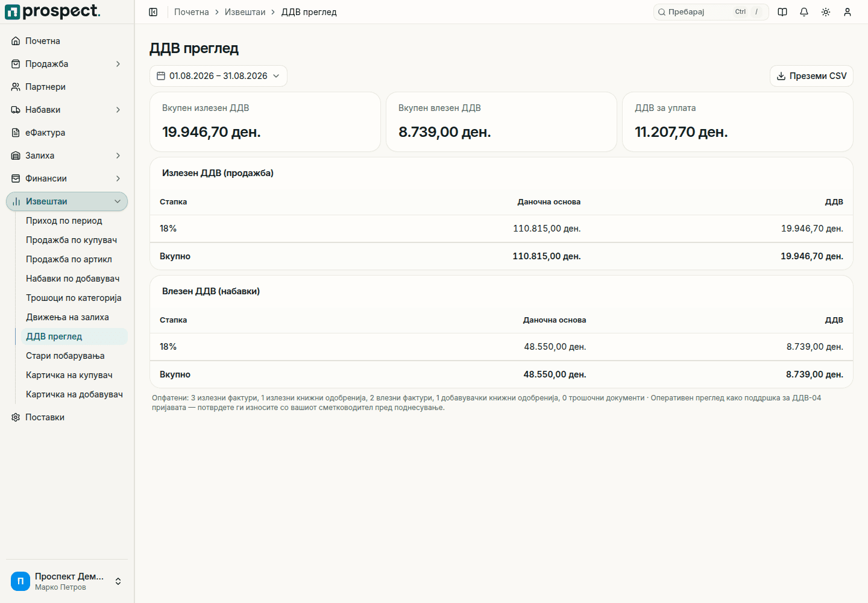
Task: Click the prospect logo
Action: tap(53, 11)
